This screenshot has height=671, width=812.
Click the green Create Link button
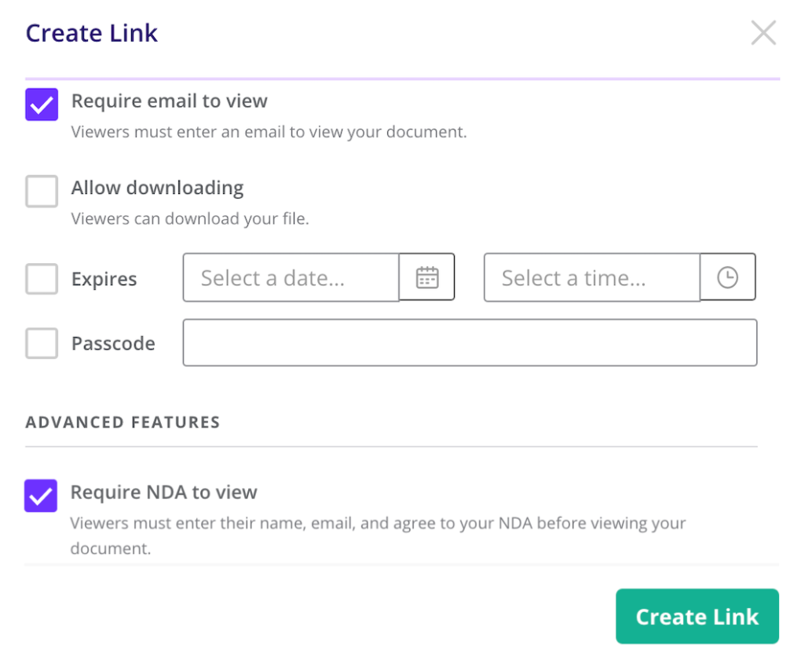[697, 616]
